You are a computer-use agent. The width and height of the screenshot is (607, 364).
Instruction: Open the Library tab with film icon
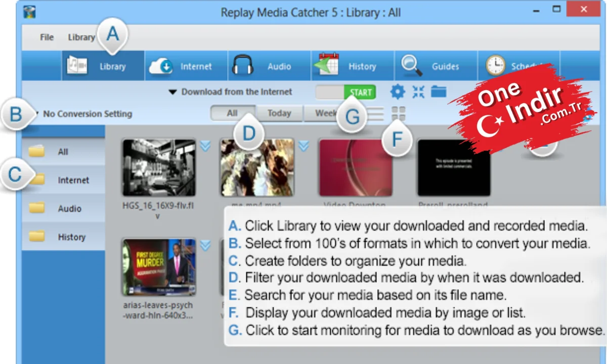103,66
